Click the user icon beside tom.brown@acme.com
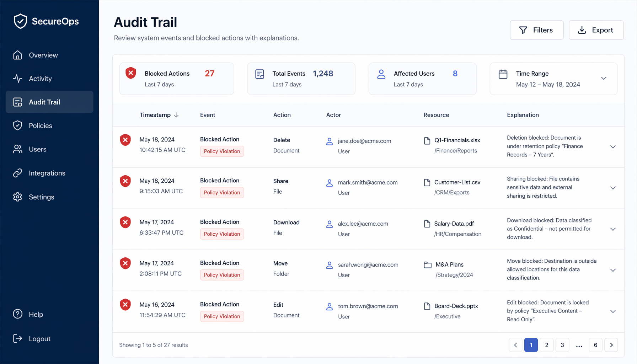637x364 pixels. click(330, 307)
